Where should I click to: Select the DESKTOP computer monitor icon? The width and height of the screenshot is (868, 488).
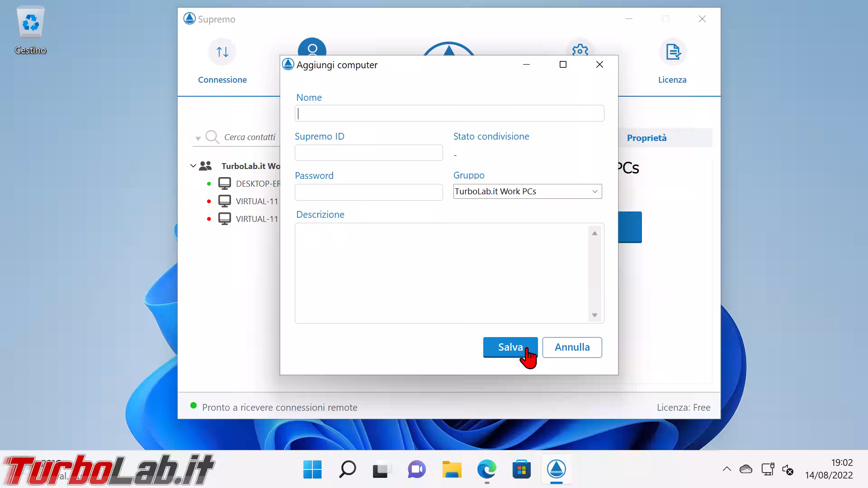click(225, 183)
